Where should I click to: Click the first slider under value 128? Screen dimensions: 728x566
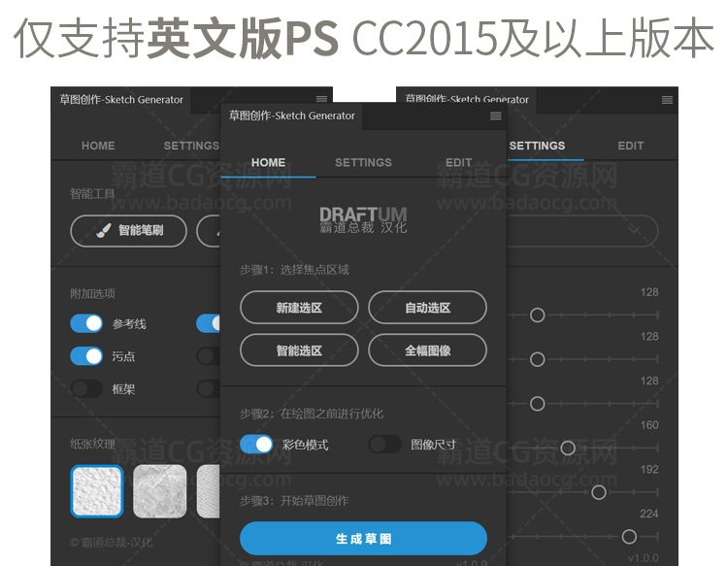coord(537,316)
